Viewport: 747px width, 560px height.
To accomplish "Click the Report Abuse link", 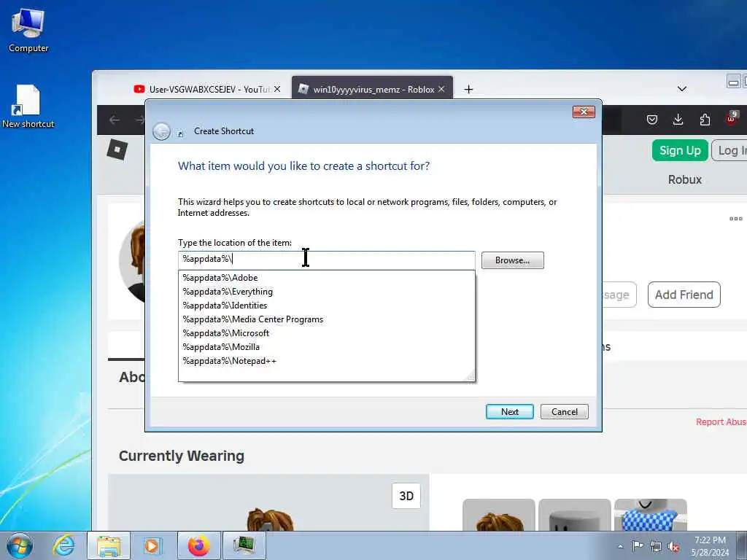I will (x=721, y=422).
